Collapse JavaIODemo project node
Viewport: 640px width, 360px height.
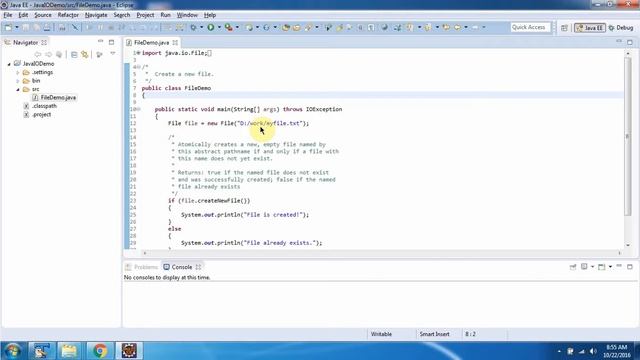9,64
